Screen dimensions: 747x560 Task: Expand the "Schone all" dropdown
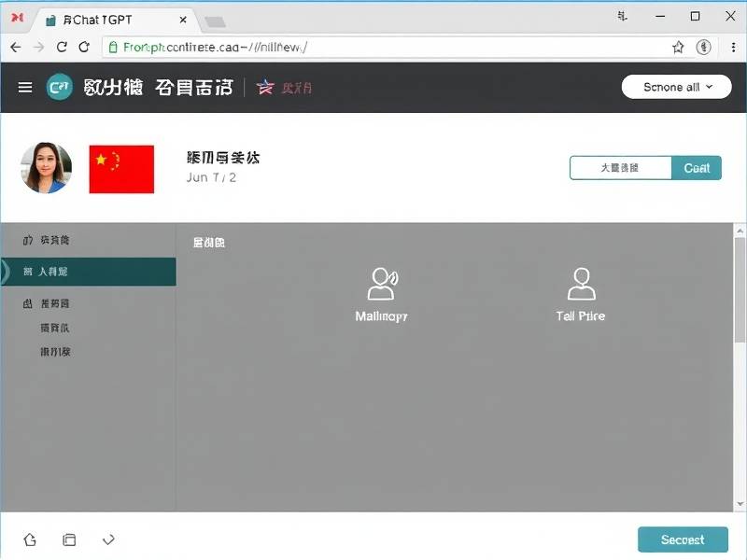pyautogui.click(x=677, y=87)
